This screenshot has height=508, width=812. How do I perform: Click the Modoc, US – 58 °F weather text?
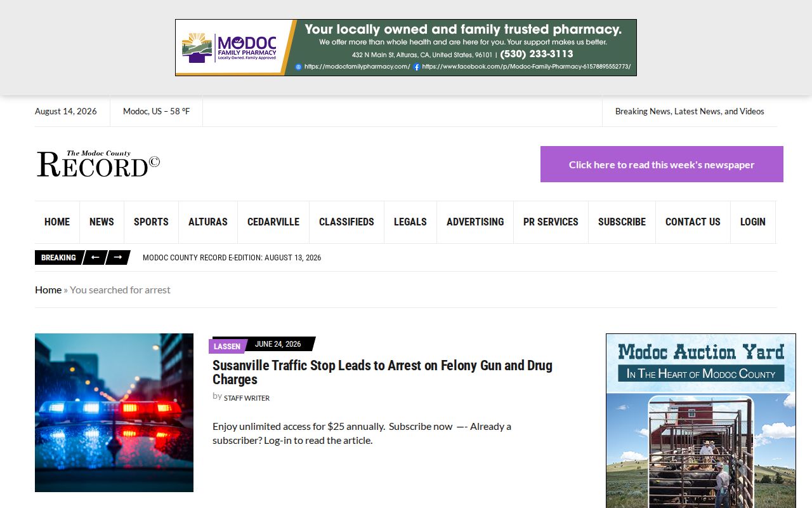coord(157,111)
